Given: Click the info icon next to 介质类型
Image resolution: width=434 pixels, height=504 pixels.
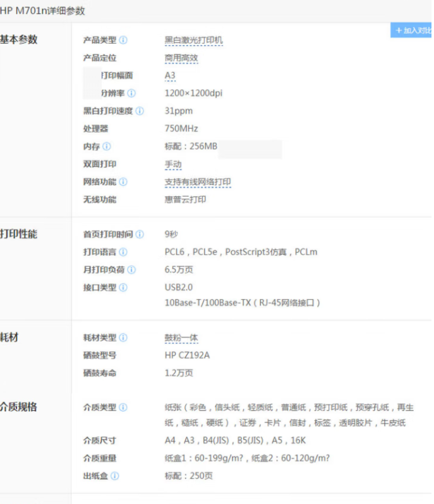Looking at the screenshot, I should pos(123,407).
